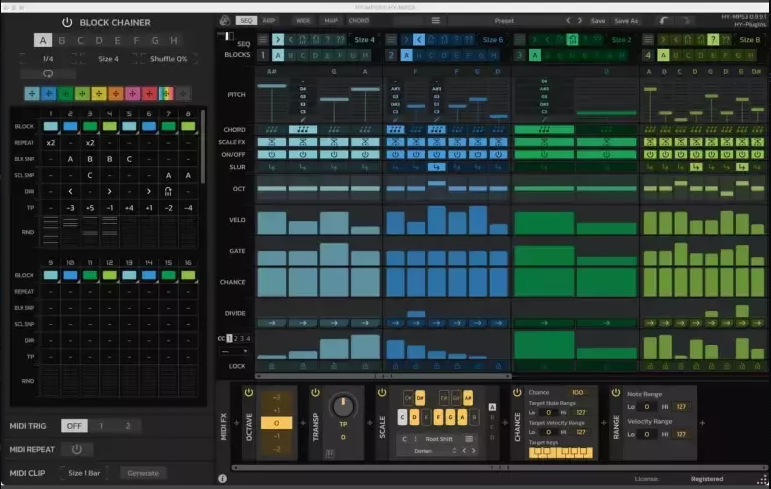The width and height of the screenshot is (771, 489).
Task: Click first lock icon in LOCK row
Action: tap(271, 366)
